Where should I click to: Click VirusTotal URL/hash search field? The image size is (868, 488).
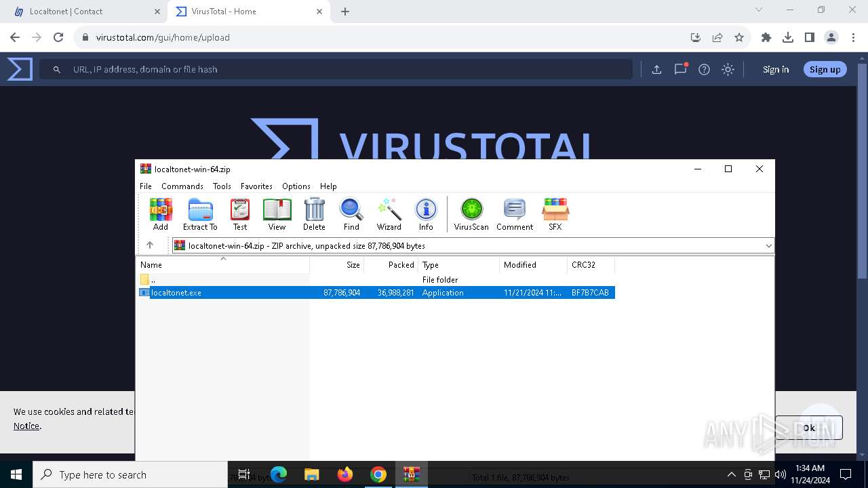pyautogui.click(x=336, y=69)
